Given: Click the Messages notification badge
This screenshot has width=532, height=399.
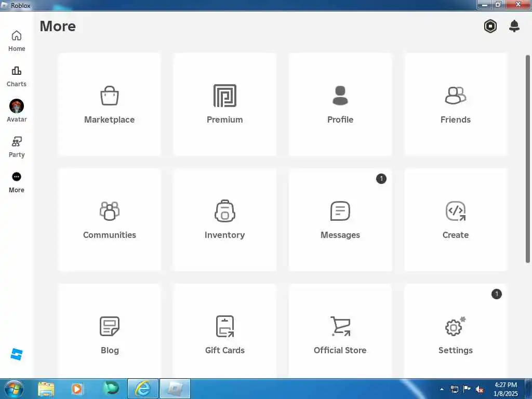Looking at the screenshot, I should pos(381,179).
